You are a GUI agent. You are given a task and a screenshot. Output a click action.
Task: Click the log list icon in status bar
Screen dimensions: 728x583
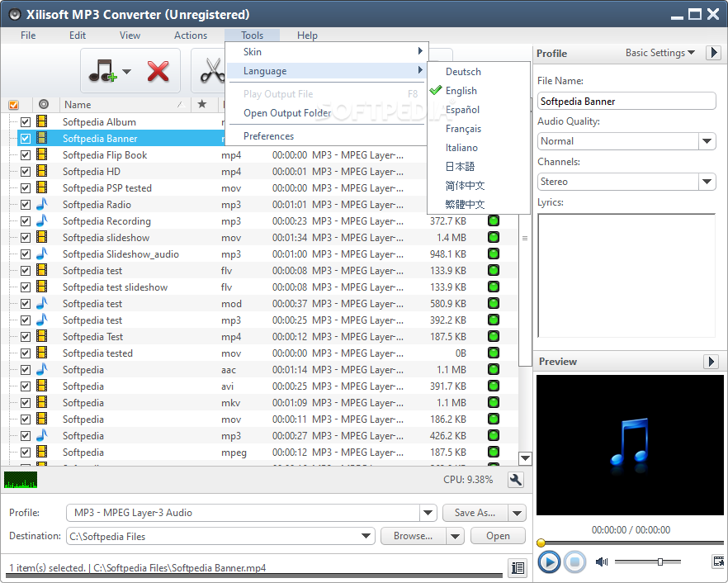coord(518,567)
